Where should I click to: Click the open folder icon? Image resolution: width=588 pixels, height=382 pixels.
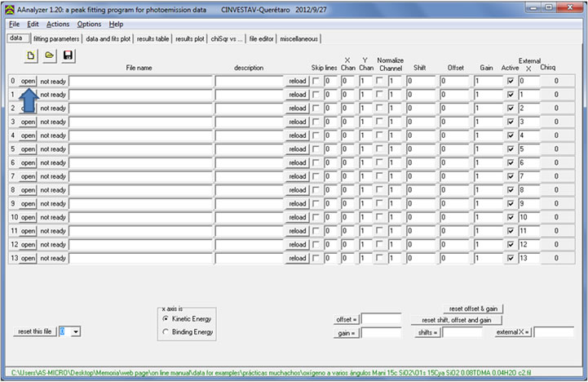click(50, 55)
